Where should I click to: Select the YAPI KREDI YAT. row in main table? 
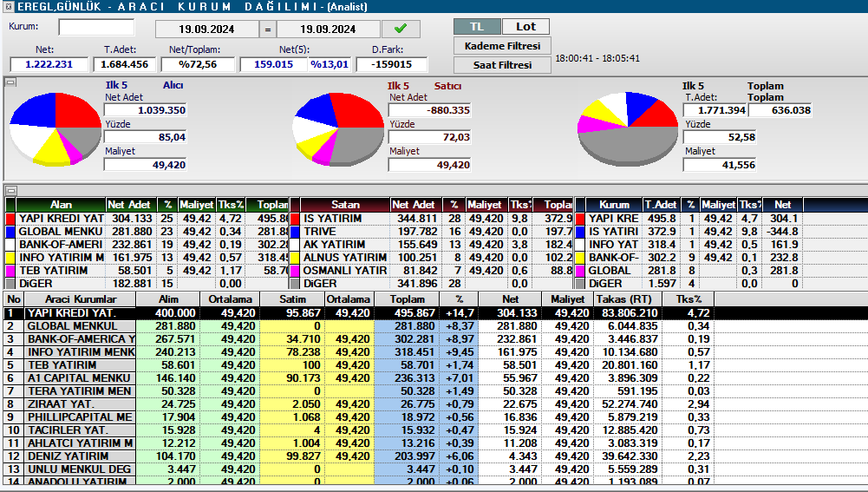click(x=435, y=313)
